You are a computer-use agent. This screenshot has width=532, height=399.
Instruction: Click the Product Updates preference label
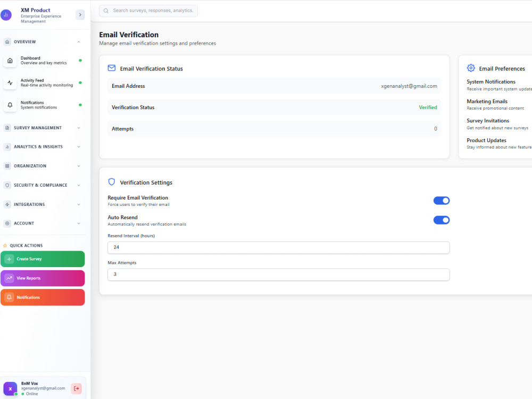pyautogui.click(x=487, y=140)
